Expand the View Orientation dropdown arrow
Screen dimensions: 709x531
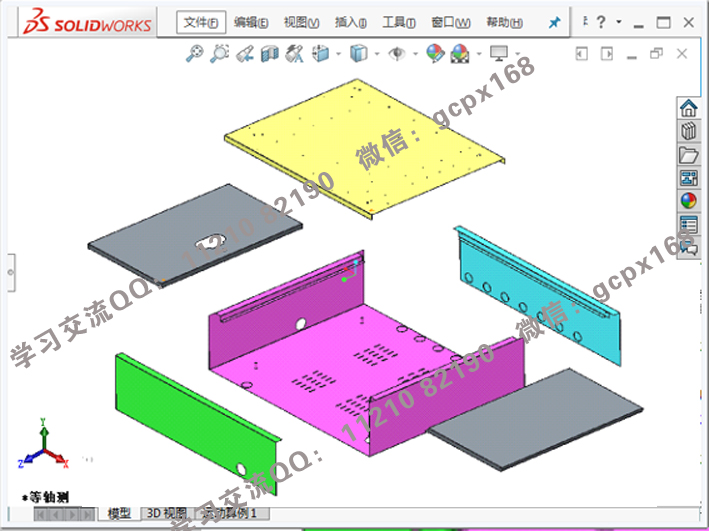pos(337,54)
